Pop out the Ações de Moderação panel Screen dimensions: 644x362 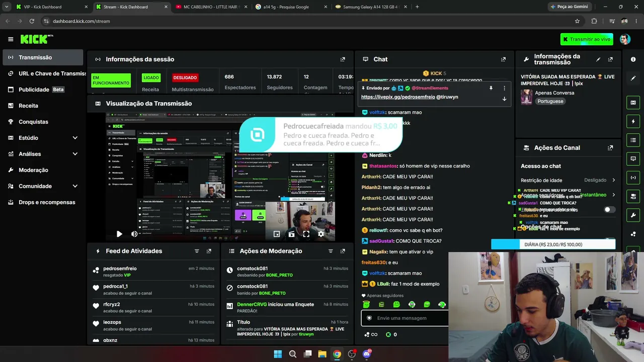[x=343, y=251]
